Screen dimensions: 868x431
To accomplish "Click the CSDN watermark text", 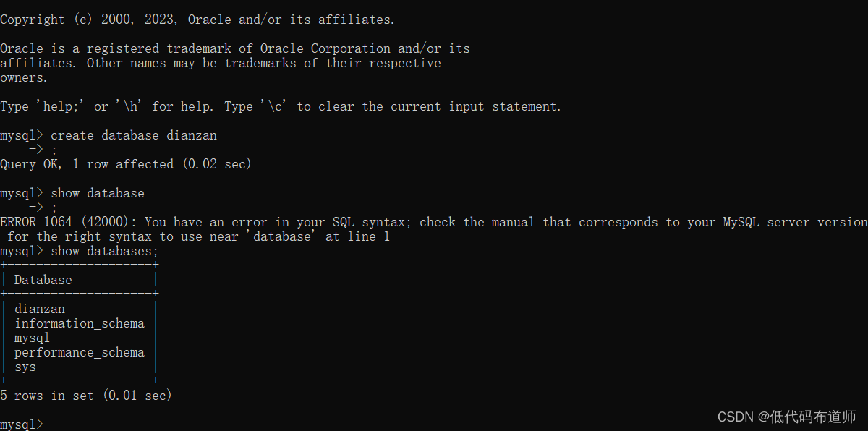I will tap(787, 417).
